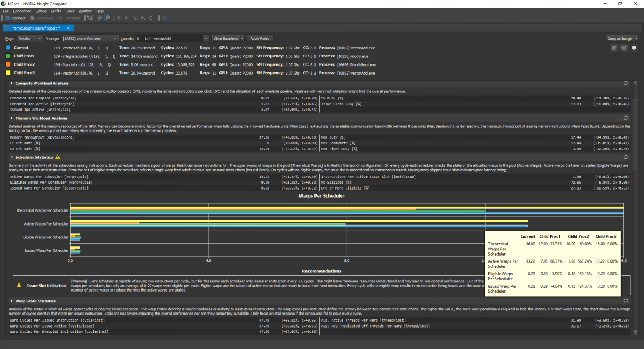Close the MProc.nsight-cuprof-report tab
This screenshot has width=644, height=349.
[68, 28]
